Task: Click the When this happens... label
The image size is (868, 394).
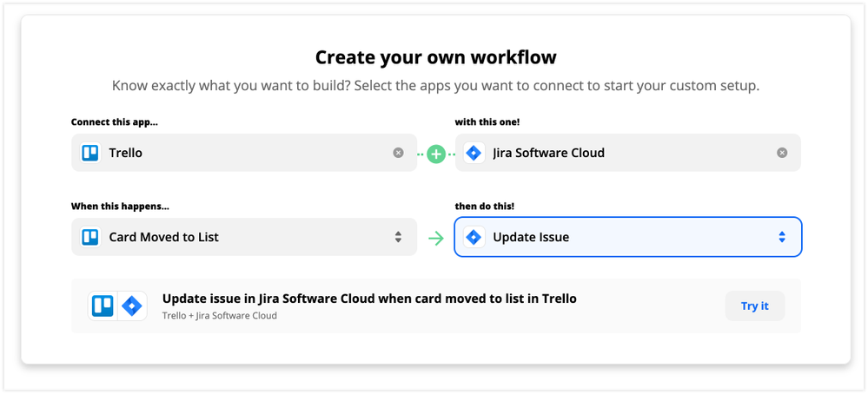Action: click(120, 207)
